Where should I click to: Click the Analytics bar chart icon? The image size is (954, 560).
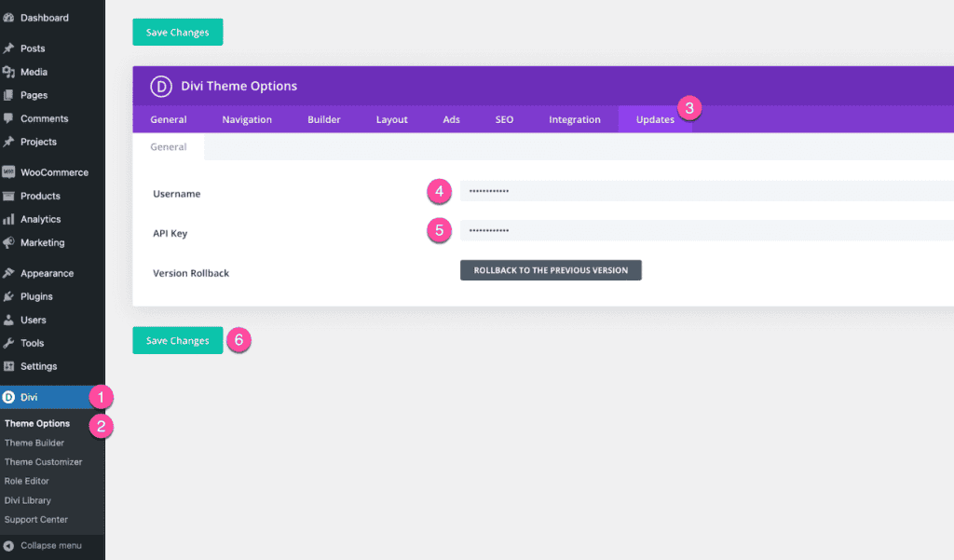coord(8,219)
